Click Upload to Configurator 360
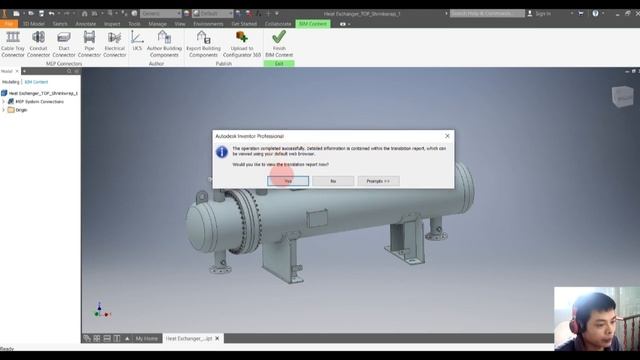The width and height of the screenshot is (640, 360). pyautogui.click(x=242, y=44)
